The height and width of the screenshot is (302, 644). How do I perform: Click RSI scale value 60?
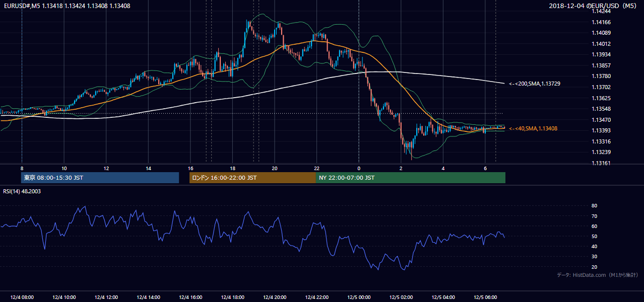[x=594, y=226]
